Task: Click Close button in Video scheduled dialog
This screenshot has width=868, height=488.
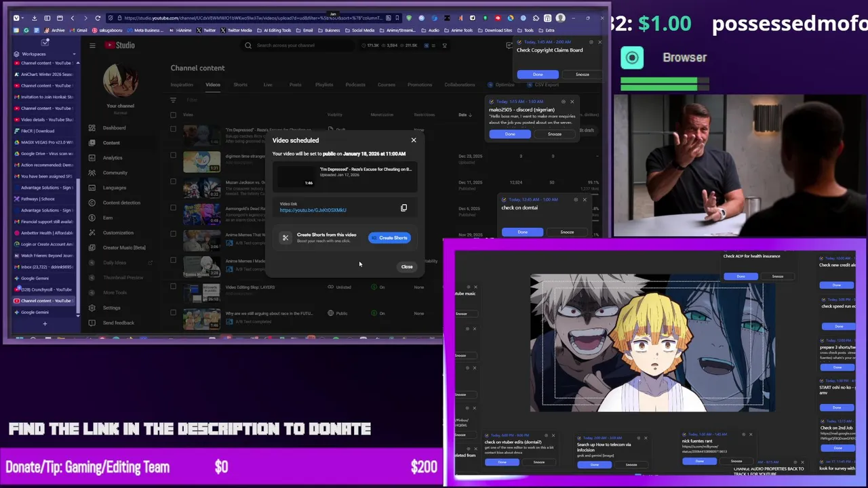Action: click(x=407, y=267)
